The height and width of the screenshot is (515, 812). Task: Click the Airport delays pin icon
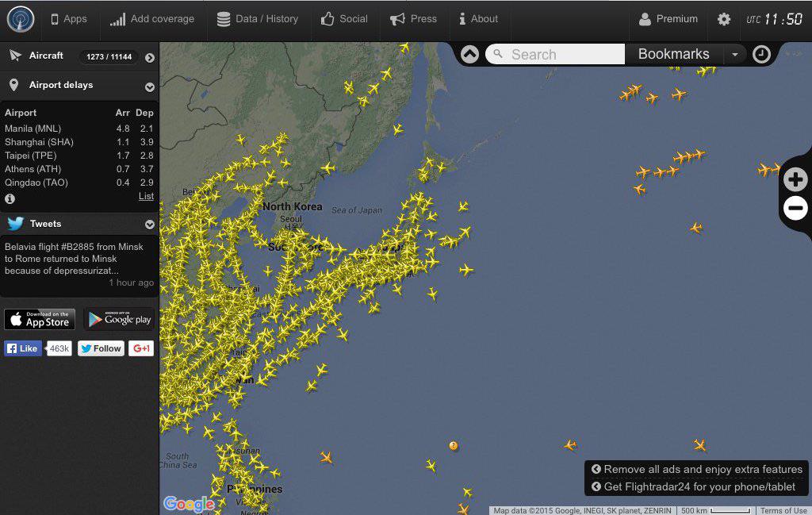[x=14, y=85]
